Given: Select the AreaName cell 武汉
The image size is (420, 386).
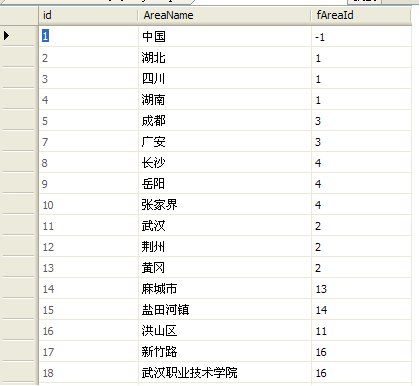Looking at the screenshot, I should coord(225,226).
